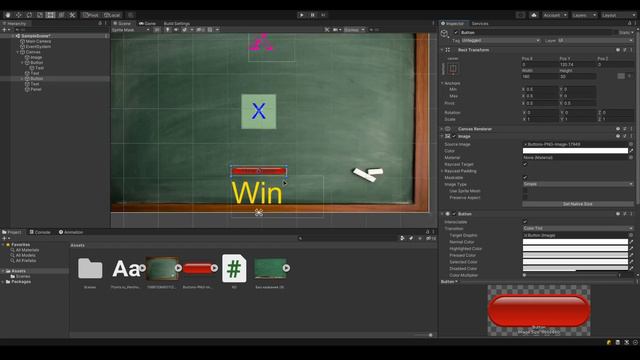Collapse the Canvas object in Hierarchy
640x360 pixels.
click(18, 52)
